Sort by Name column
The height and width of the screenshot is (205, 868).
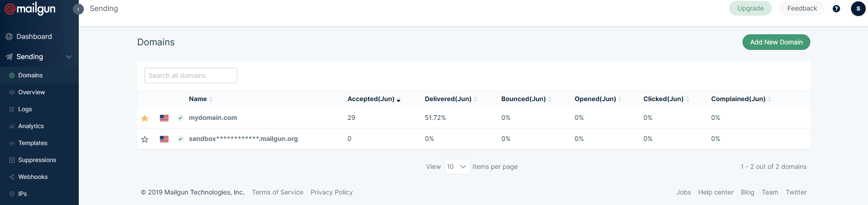click(200, 99)
